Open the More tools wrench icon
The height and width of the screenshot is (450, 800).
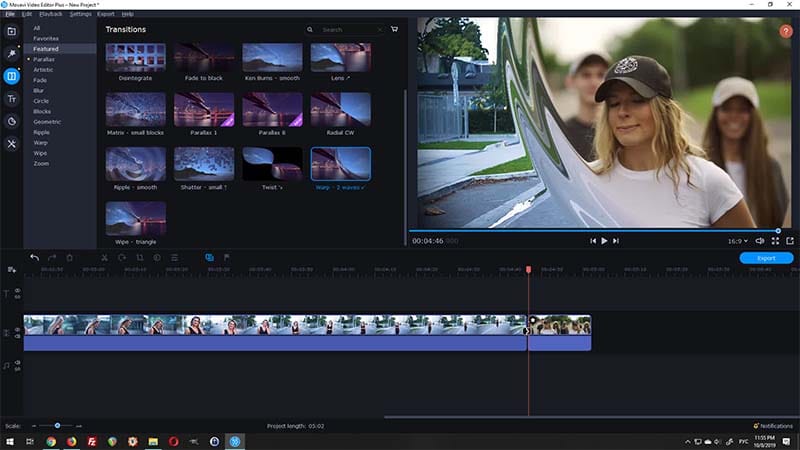(x=11, y=144)
